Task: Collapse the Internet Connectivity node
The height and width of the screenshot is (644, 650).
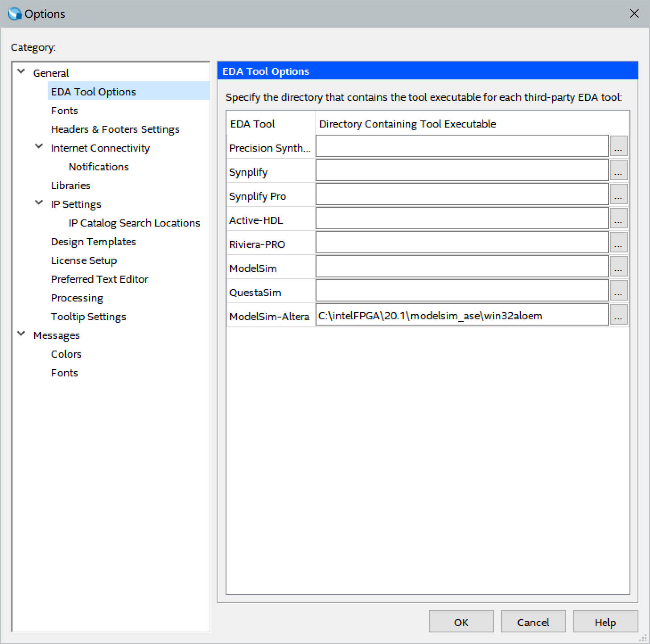Action: pyautogui.click(x=39, y=146)
